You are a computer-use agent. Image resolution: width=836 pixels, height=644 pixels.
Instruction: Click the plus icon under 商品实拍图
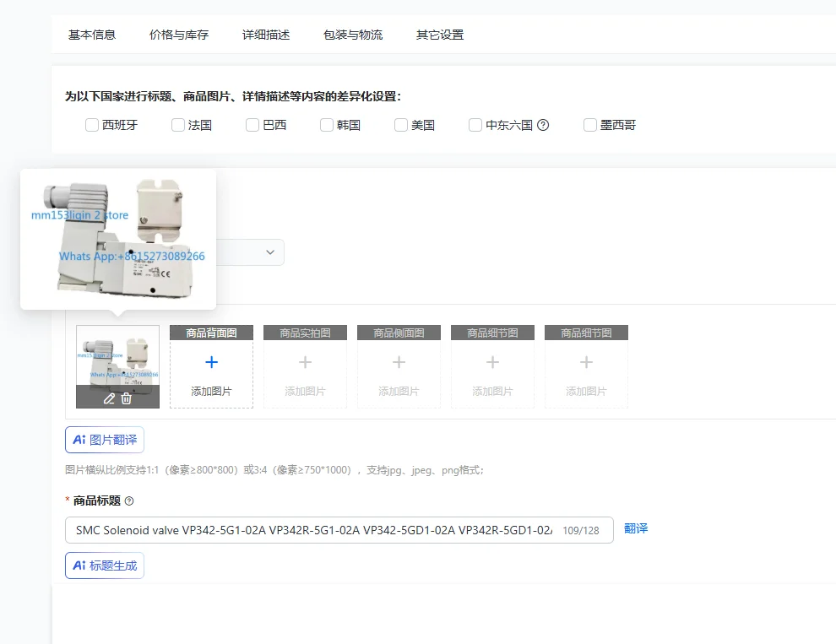[305, 363]
